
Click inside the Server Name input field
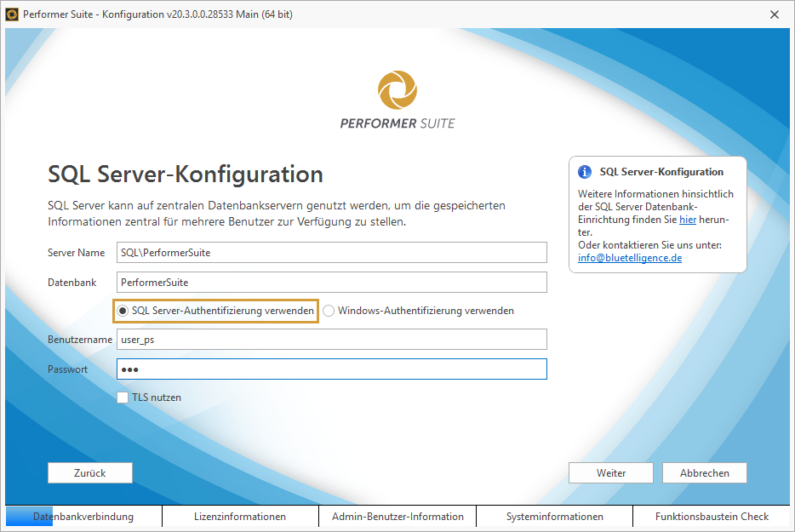[332, 252]
